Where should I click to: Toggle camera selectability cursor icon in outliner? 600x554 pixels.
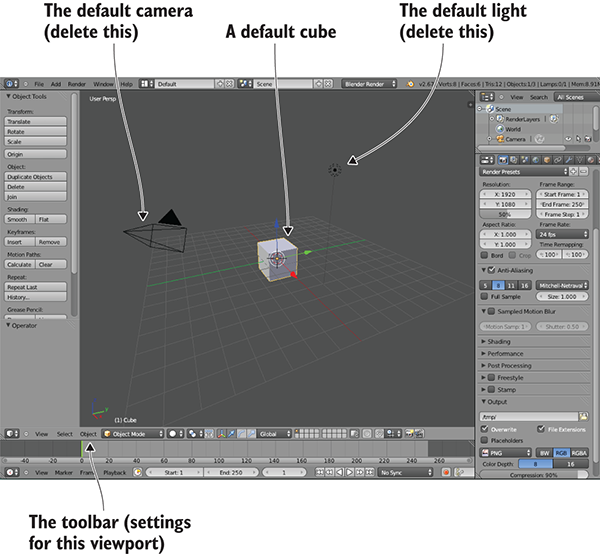[x=578, y=139]
